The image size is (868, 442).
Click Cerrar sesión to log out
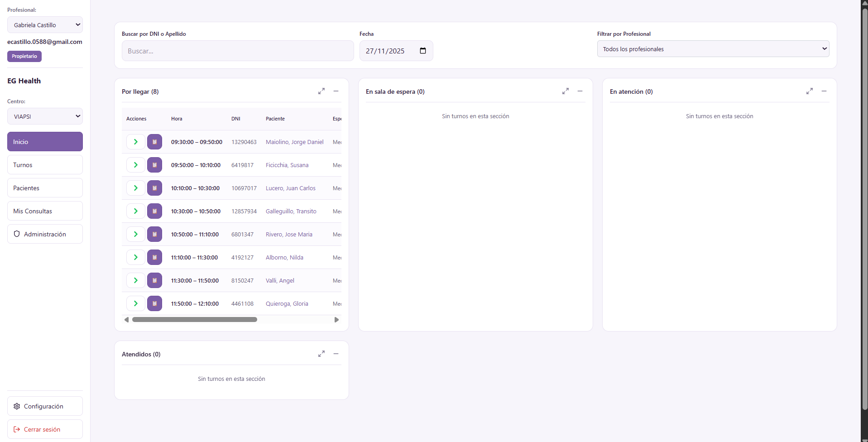[x=45, y=429]
